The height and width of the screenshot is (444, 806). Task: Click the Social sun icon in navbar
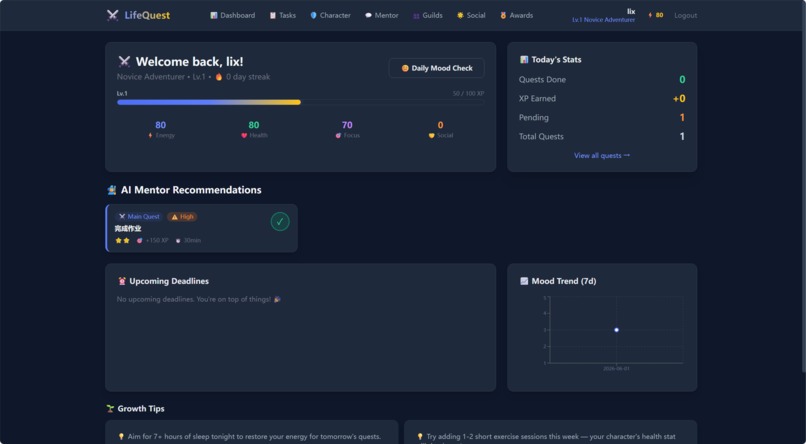coord(460,15)
